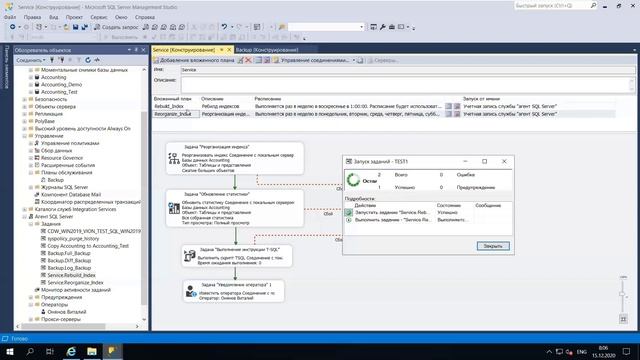The image size is (640, 360).
Task: Expand the Безопасность node
Action: [25, 99]
